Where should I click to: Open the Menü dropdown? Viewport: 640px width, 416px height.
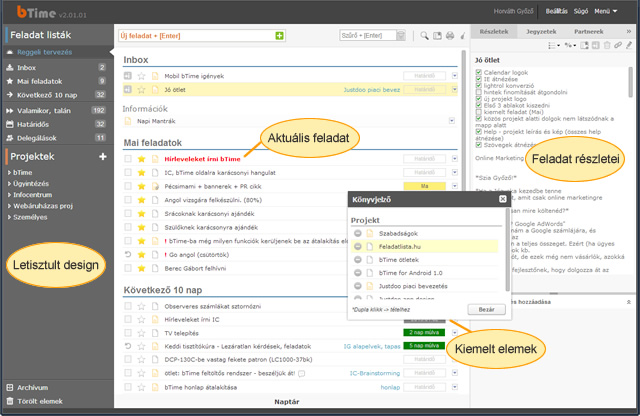coord(605,11)
